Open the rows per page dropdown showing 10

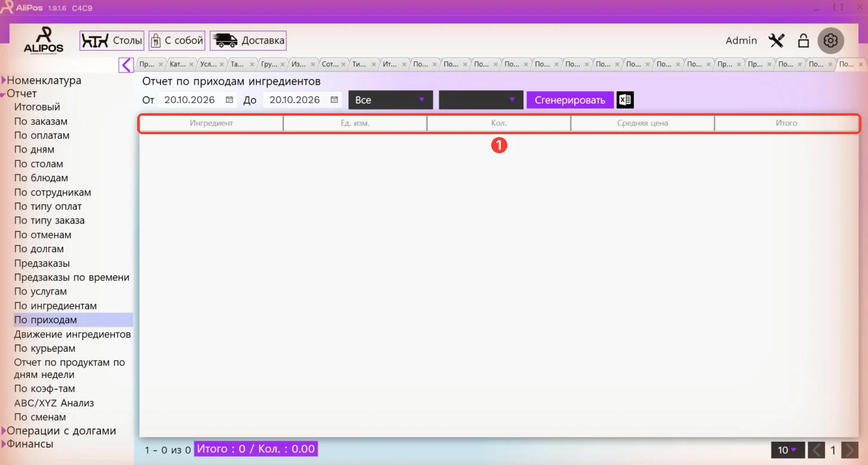[788, 450]
